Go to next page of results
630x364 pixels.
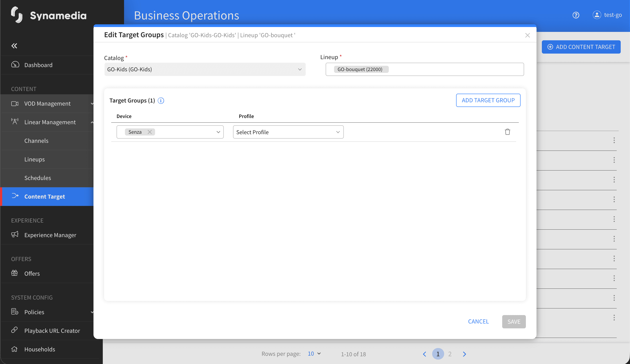click(x=464, y=354)
